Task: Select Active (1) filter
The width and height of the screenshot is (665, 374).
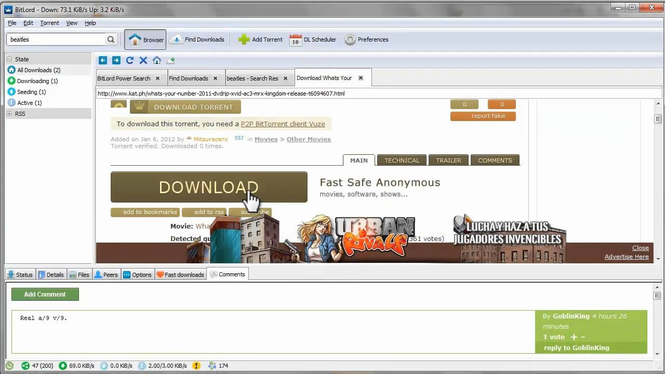Action: (x=29, y=103)
